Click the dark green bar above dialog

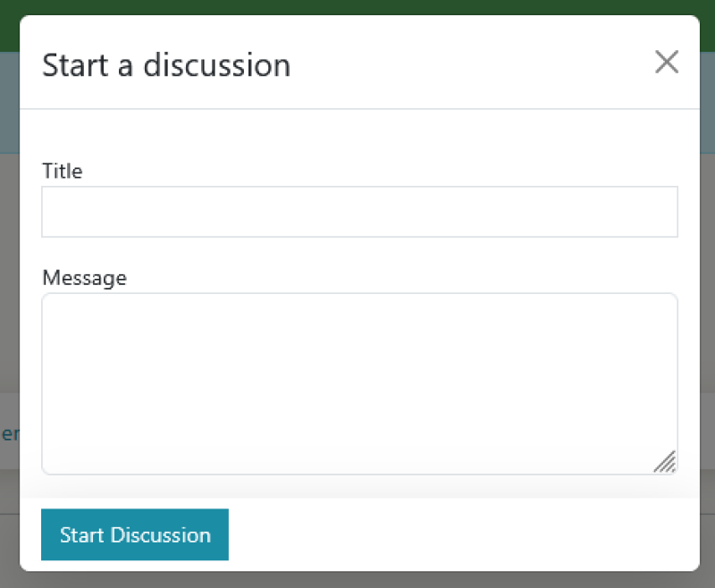pyautogui.click(x=357, y=7)
